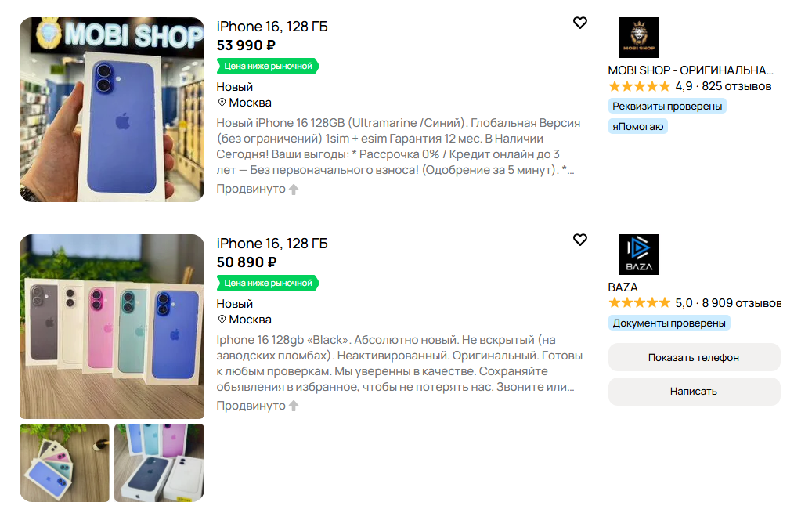Screen dimensions: 812x513
Task: Open 825 отзывов reviews of MOBI SHOP
Action: 736,86
